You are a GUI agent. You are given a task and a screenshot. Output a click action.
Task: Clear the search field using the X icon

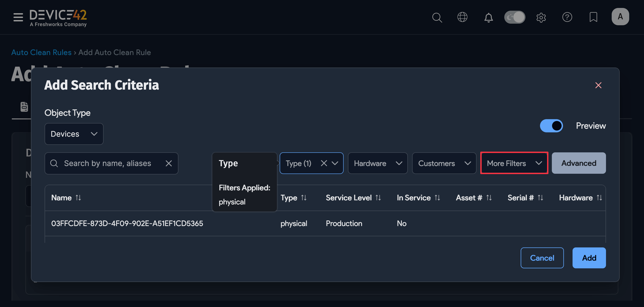point(169,163)
